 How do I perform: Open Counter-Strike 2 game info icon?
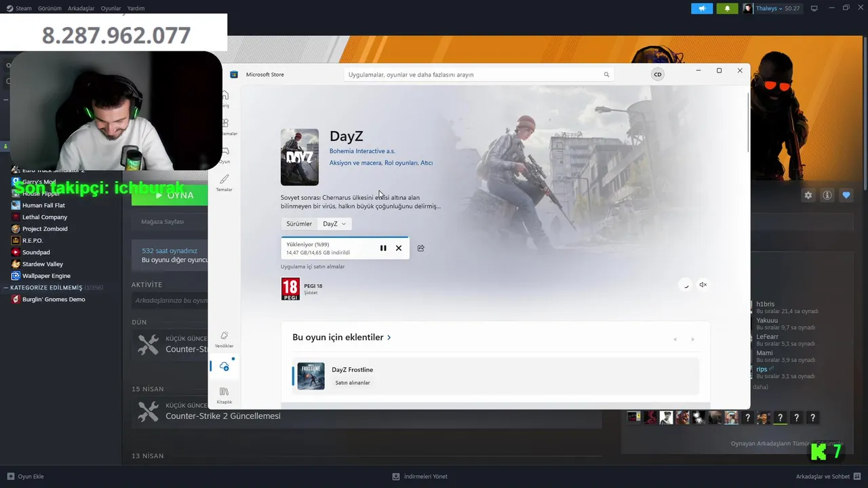827,195
